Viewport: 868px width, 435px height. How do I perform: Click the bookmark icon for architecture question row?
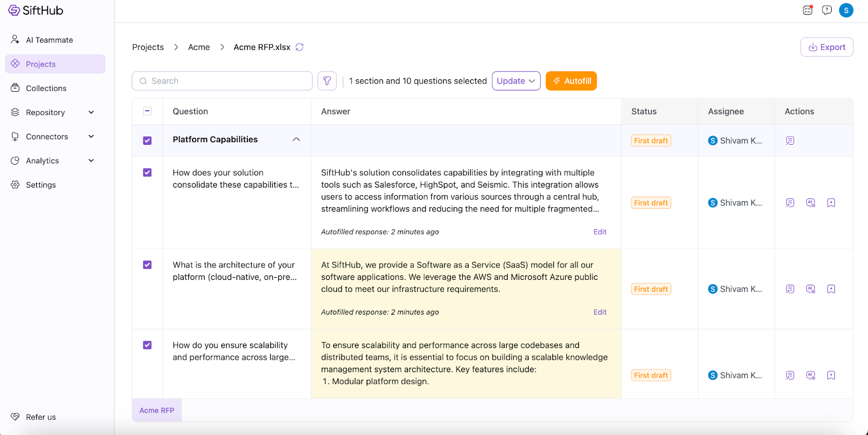point(831,289)
